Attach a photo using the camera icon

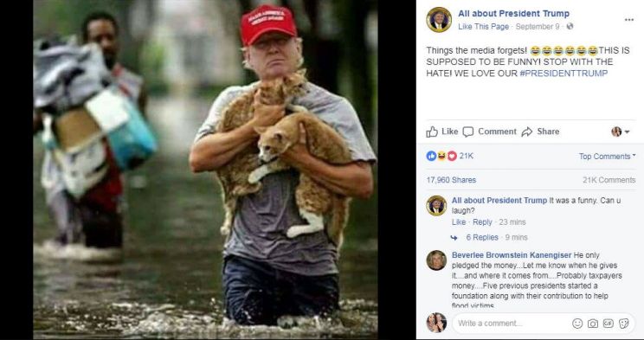[593, 324]
